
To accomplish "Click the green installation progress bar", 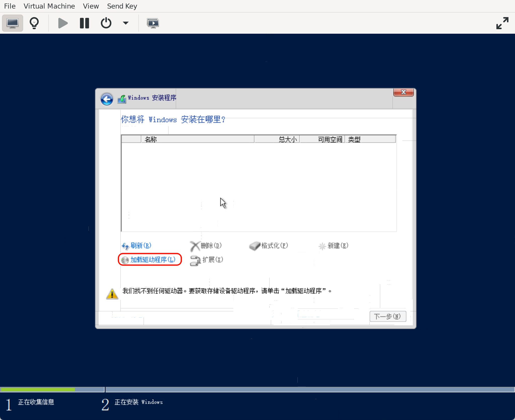I will coord(38,389).
